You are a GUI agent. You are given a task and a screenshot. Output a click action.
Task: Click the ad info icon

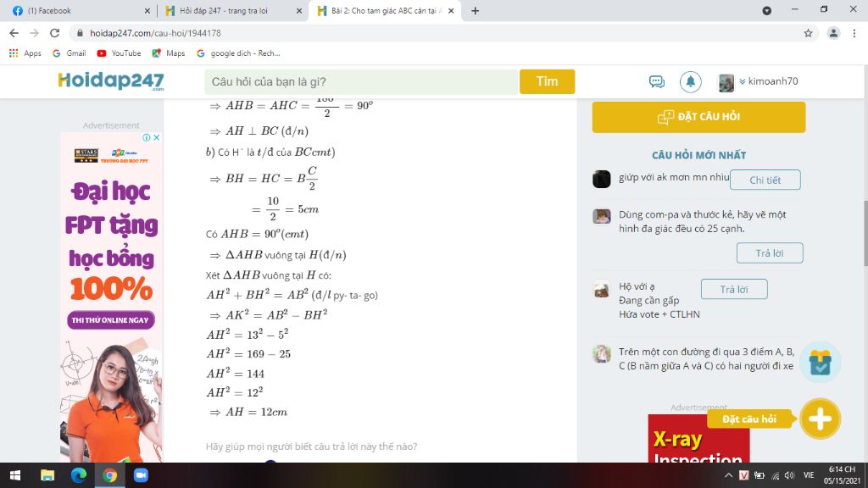[147, 138]
